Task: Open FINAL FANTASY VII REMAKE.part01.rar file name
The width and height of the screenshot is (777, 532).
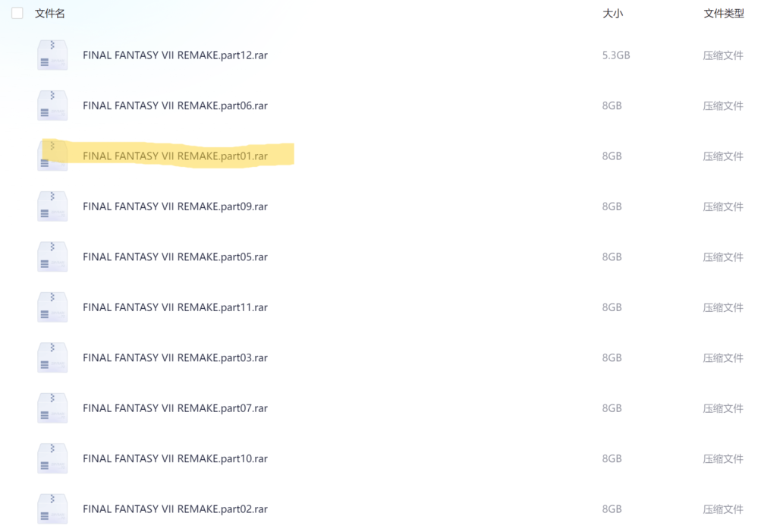Action: (175, 156)
